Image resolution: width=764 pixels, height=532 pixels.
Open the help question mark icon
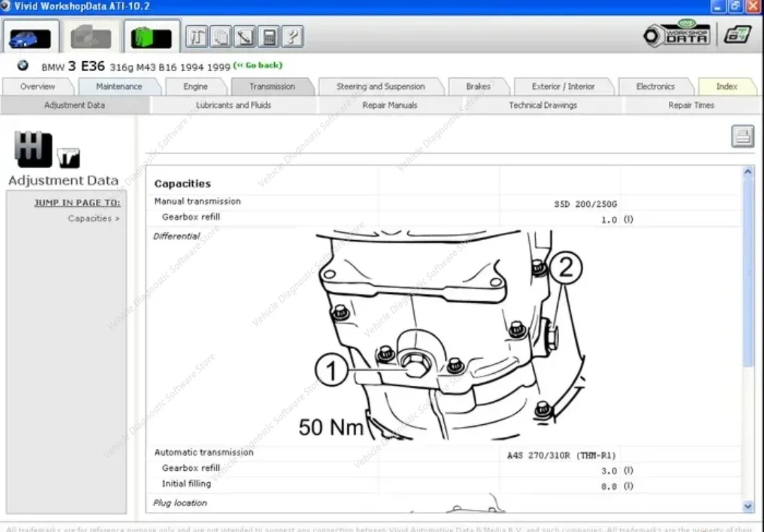coord(292,37)
